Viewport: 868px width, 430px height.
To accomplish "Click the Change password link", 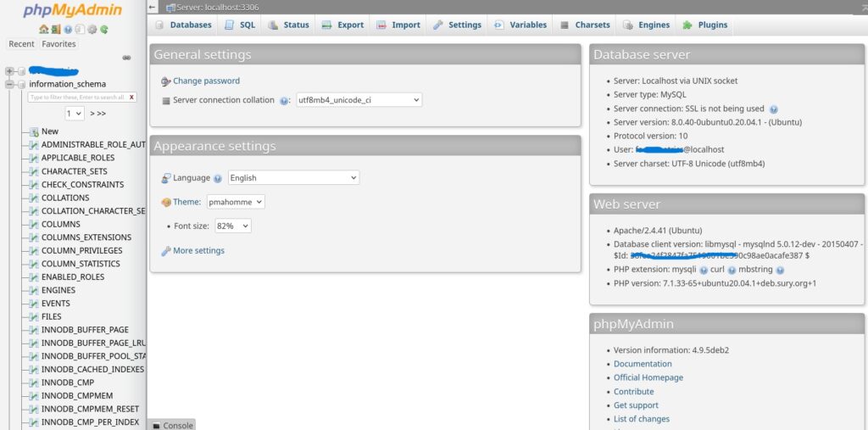I will pos(207,81).
